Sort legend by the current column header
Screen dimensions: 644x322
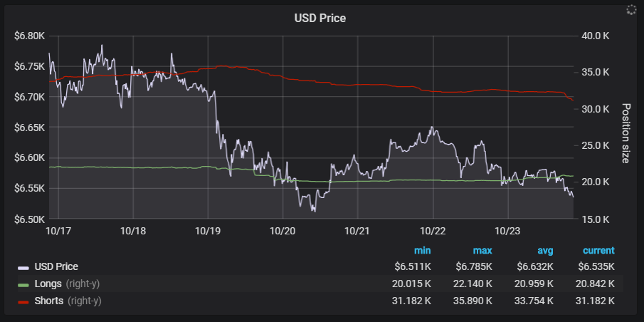click(x=598, y=251)
